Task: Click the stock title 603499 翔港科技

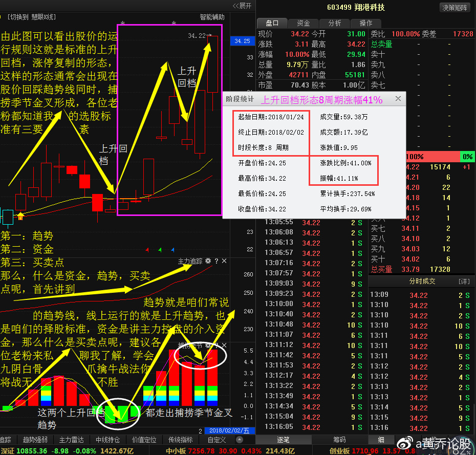Action: 356,7
